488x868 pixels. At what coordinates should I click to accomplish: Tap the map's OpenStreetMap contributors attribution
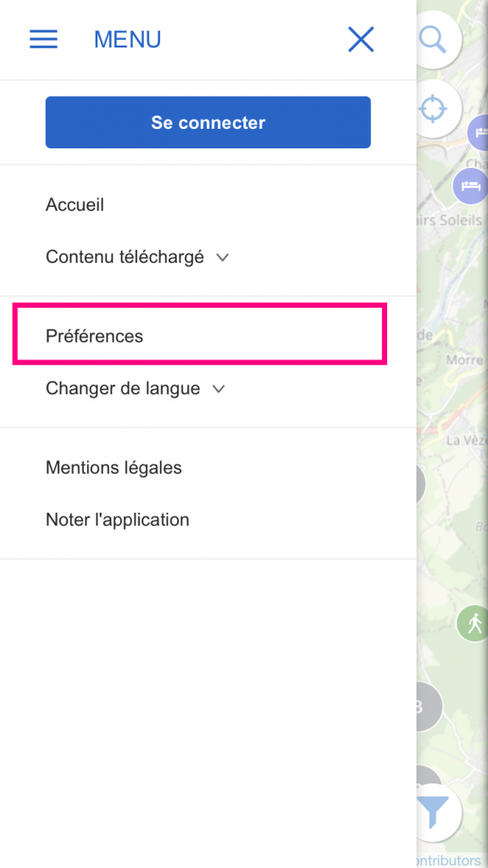(448, 861)
